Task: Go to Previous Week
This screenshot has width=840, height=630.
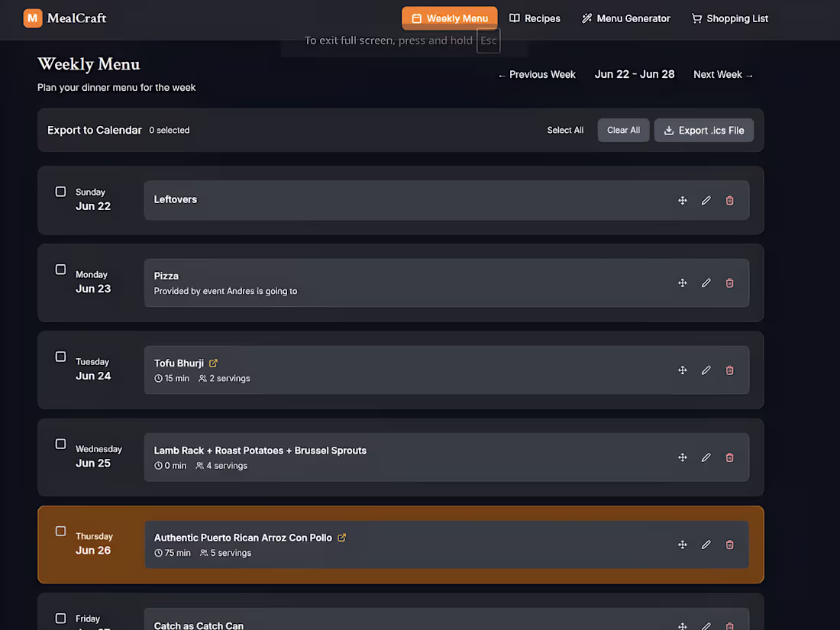Action: click(x=537, y=74)
